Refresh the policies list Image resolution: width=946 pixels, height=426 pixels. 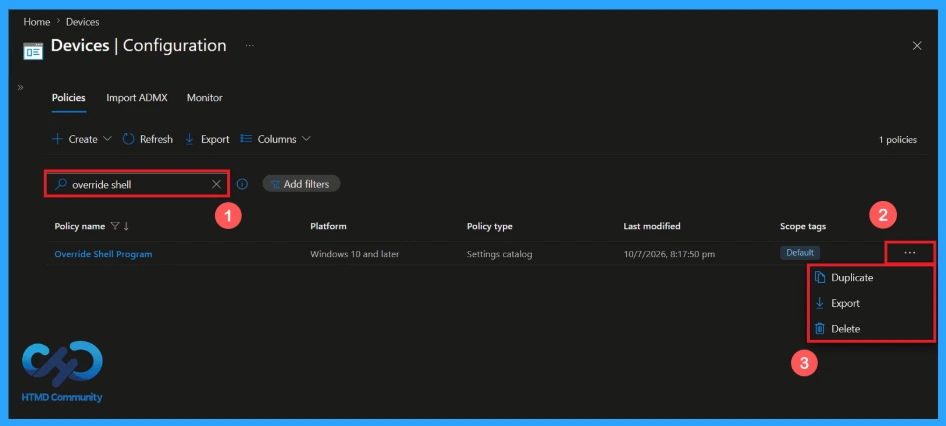coord(148,139)
